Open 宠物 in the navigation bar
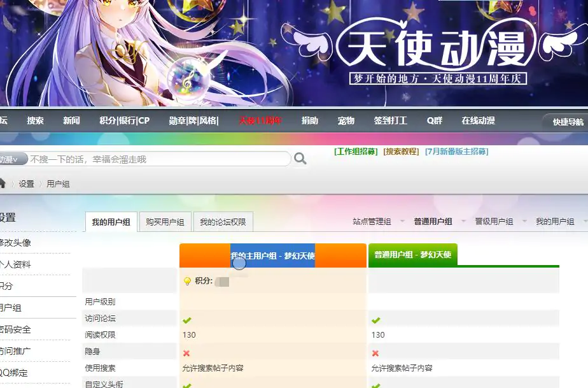 coord(346,120)
